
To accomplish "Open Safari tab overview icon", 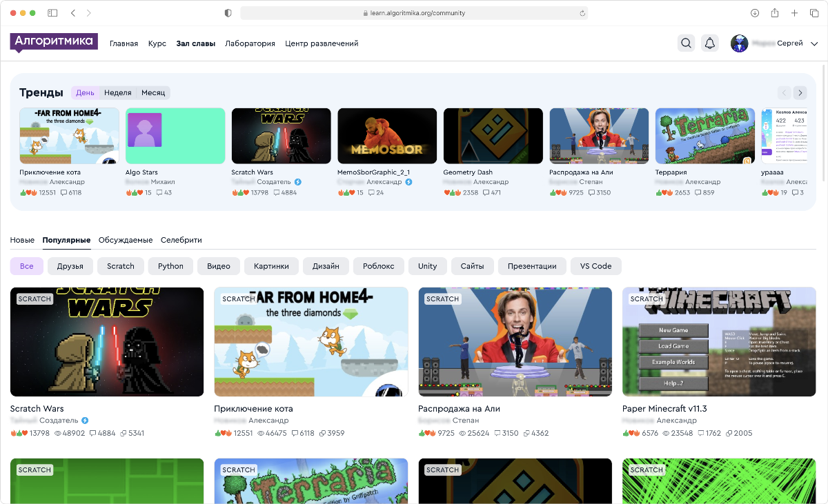I will pos(814,13).
